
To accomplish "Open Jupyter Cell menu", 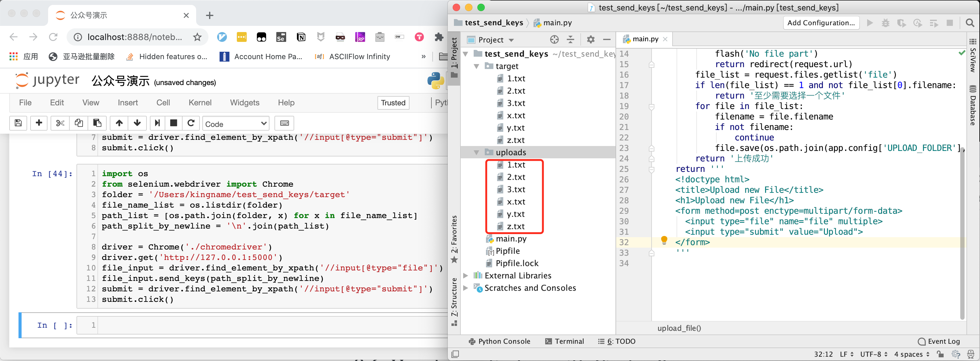I will point(163,103).
